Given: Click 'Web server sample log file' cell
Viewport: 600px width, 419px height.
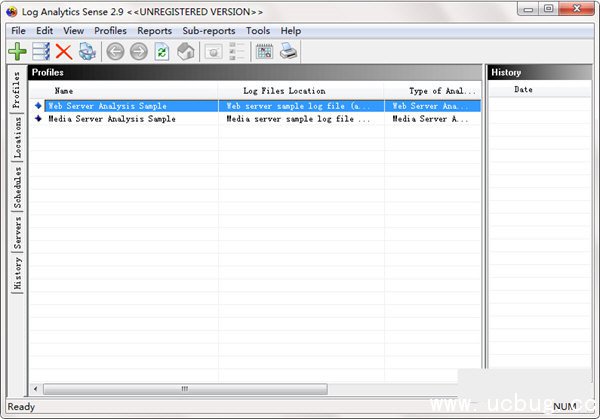Looking at the screenshot, I should tap(301, 106).
